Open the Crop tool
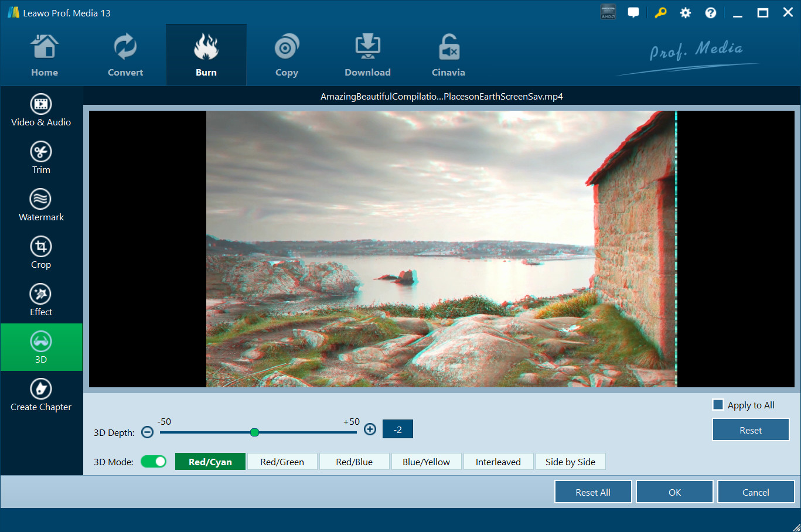The height and width of the screenshot is (532, 801). (41, 253)
